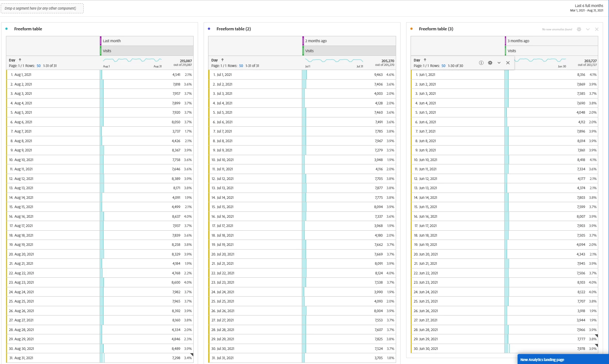Click the orange source dot of Freeform table (3)
The width and height of the screenshot is (609, 364).
click(x=412, y=29)
